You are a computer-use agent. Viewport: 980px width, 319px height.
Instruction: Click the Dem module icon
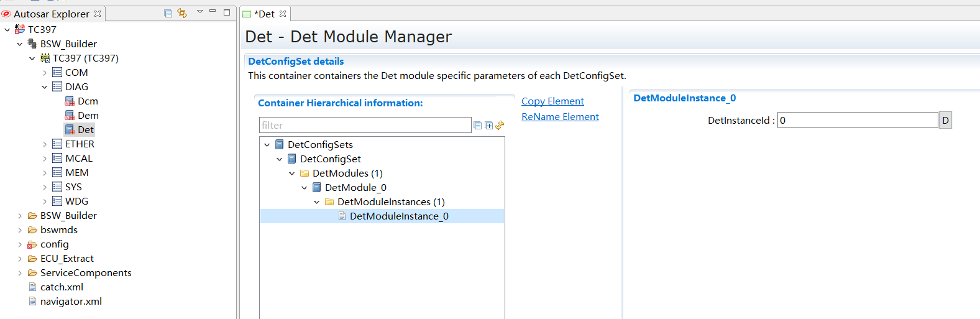pos(70,116)
